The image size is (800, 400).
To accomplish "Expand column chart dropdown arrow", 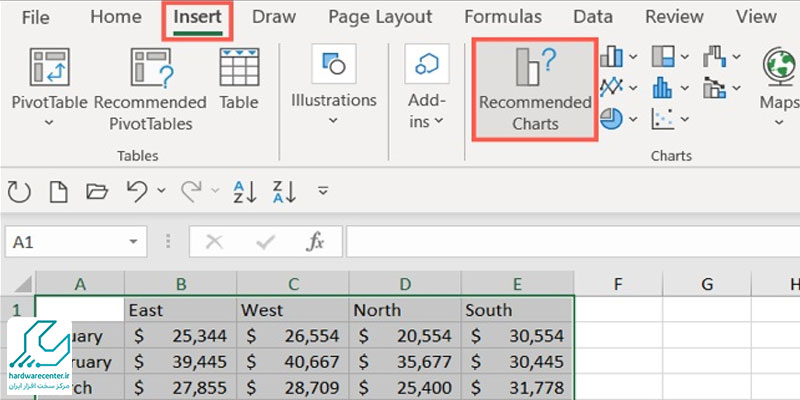I will click(x=633, y=57).
